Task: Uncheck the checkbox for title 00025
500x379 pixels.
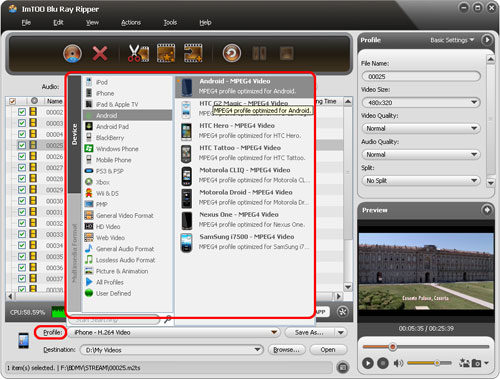Action: click(x=22, y=145)
